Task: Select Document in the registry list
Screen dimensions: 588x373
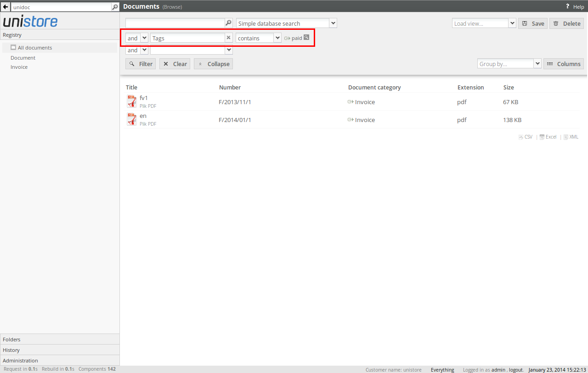Action: [23, 58]
